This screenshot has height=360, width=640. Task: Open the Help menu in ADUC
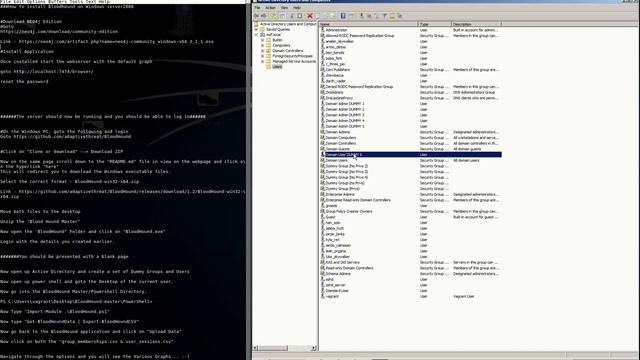tap(297, 8)
